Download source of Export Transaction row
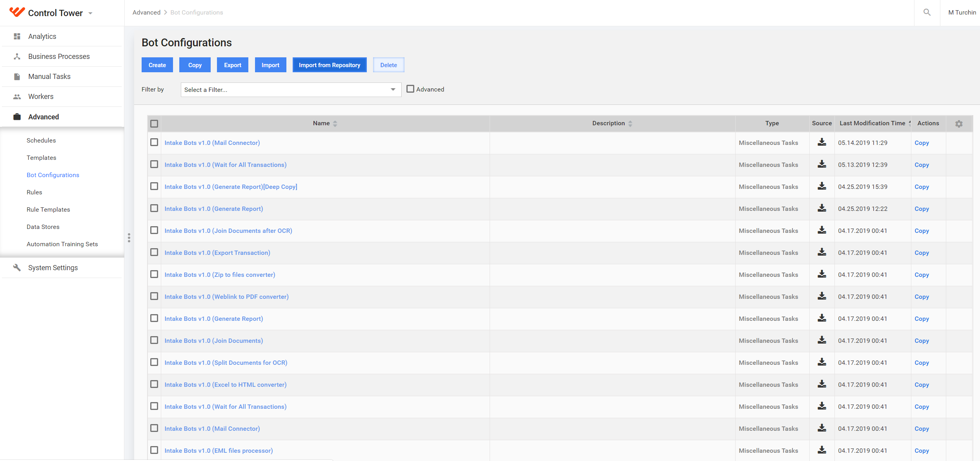980x461 pixels. [822, 252]
